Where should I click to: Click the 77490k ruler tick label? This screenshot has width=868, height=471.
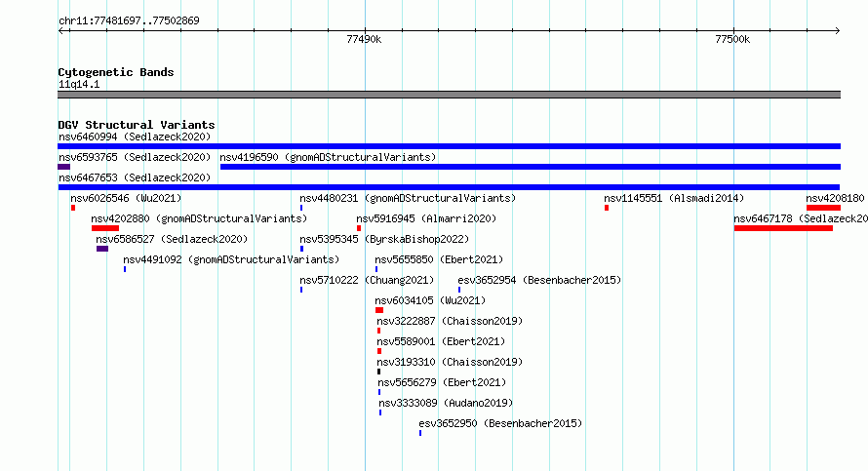(x=364, y=39)
